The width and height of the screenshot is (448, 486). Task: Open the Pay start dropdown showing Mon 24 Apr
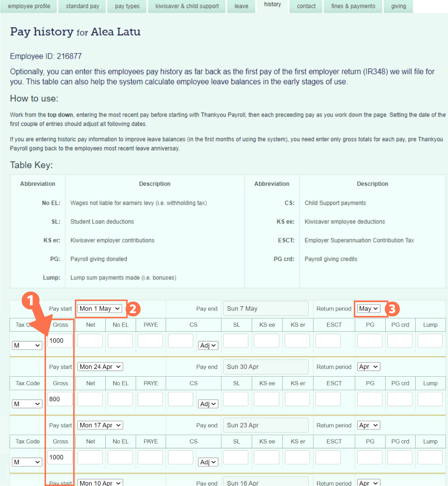100,367
